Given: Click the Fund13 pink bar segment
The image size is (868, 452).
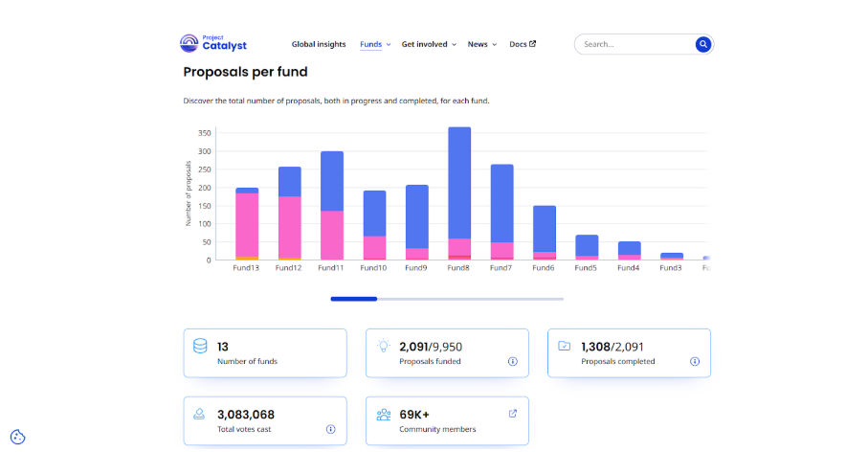Looking at the screenshot, I should 247,225.
